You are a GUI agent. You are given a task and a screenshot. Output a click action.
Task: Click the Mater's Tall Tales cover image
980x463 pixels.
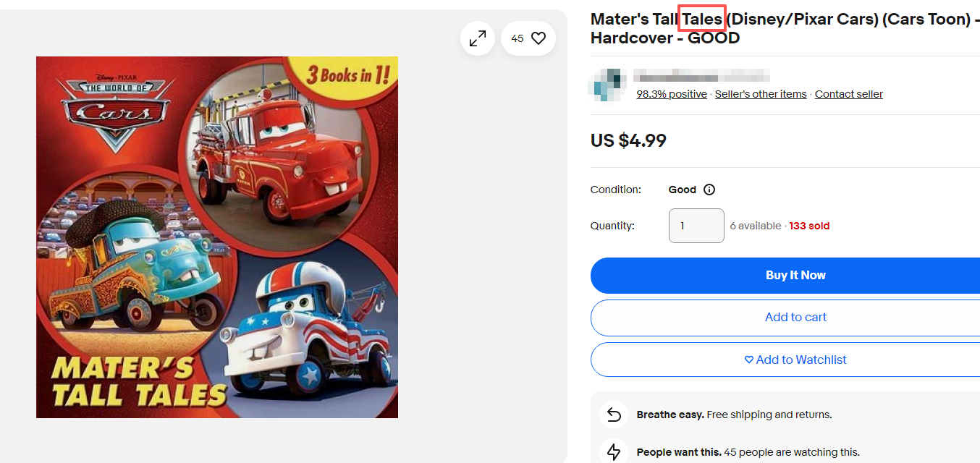[217, 237]
